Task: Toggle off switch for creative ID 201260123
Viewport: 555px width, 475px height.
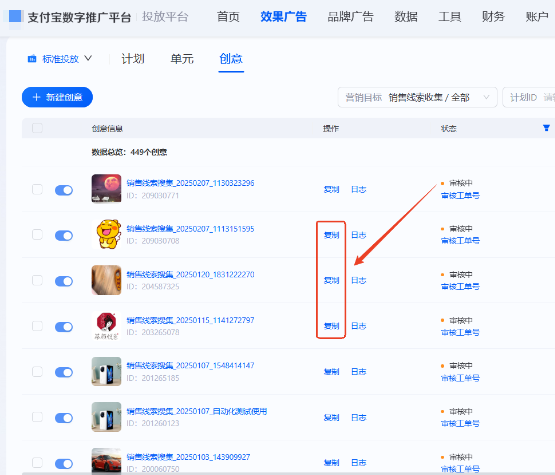Action: [64, 418]
